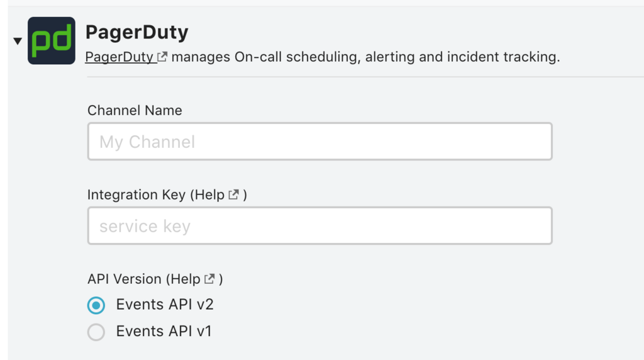Open the Integration Key Help link
Screen dimensions: 644x360
[x=209, y=194]
